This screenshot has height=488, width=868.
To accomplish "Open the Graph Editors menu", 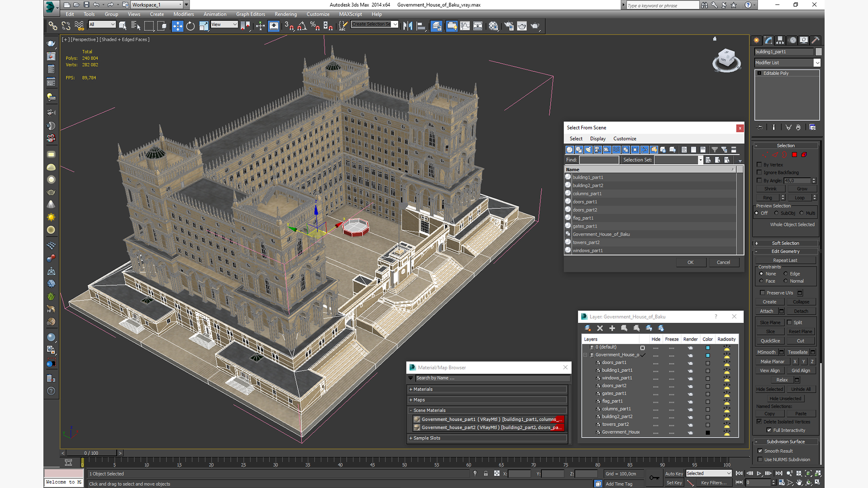I will pos(250,14).
